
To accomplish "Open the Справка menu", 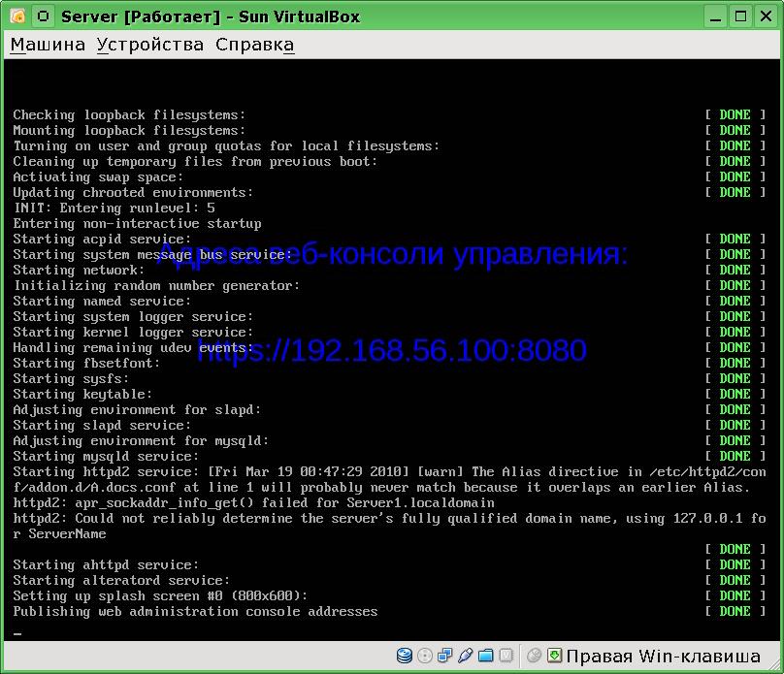I will (254, 45).
